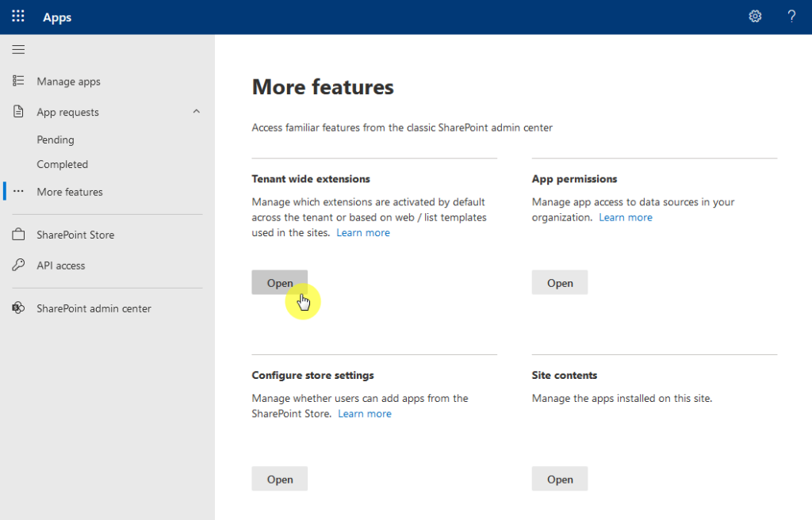
Task: Select More features nav item
Action: pyautogui.click(x=70, y=192)
